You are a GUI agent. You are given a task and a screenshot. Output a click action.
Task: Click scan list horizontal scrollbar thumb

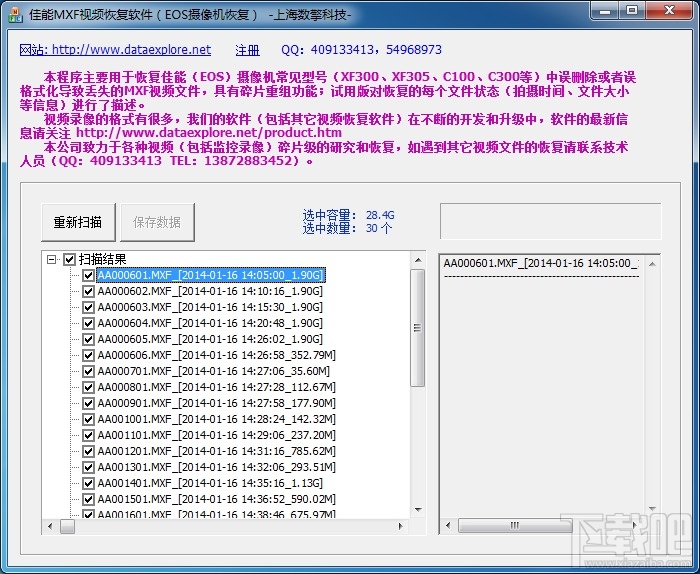(x=67, y=527)
